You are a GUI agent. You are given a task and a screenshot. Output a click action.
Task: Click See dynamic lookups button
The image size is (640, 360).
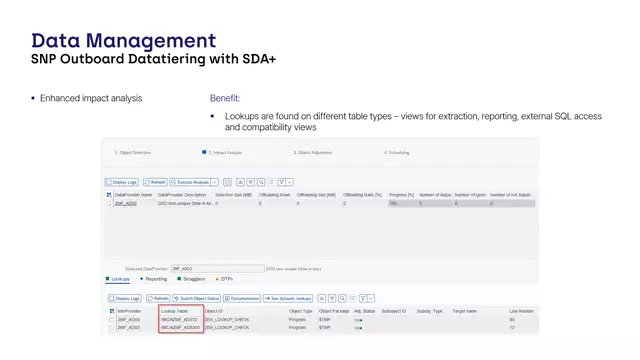pos(288,298)
